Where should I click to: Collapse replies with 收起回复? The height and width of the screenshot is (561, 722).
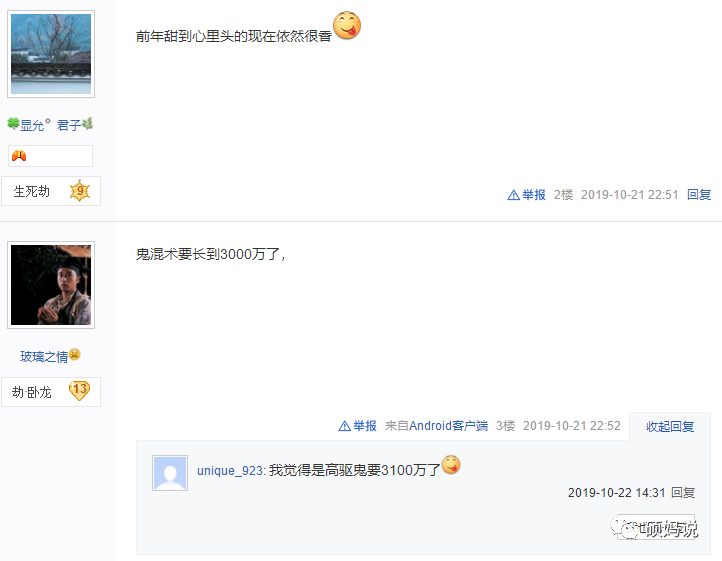coord(670,427)
